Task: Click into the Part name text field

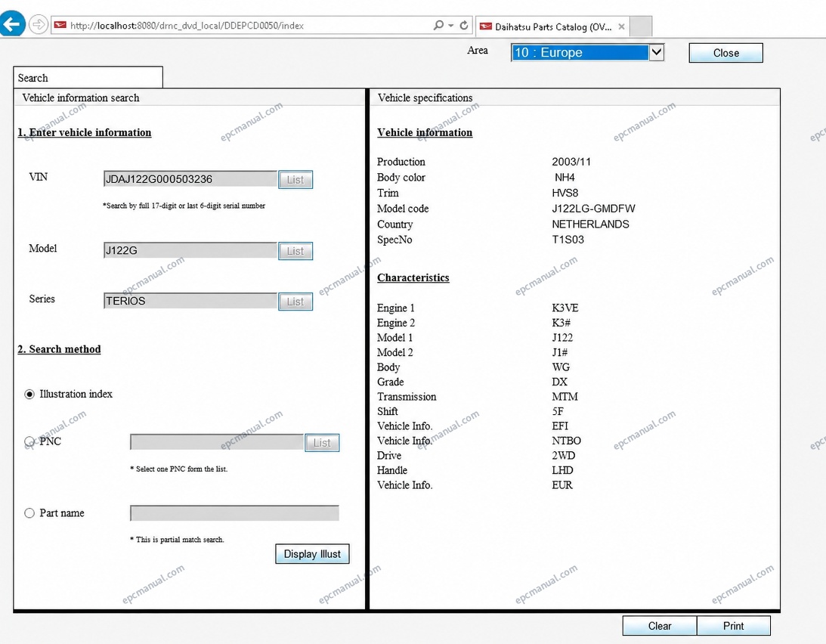Action: pyautogui.click(x=234, y=513)
